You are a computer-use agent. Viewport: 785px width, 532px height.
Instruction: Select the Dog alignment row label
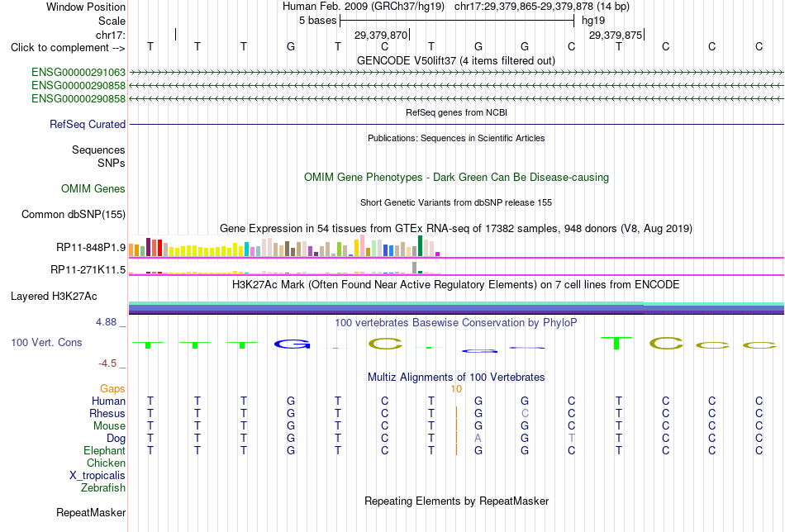tap(116, 439)
